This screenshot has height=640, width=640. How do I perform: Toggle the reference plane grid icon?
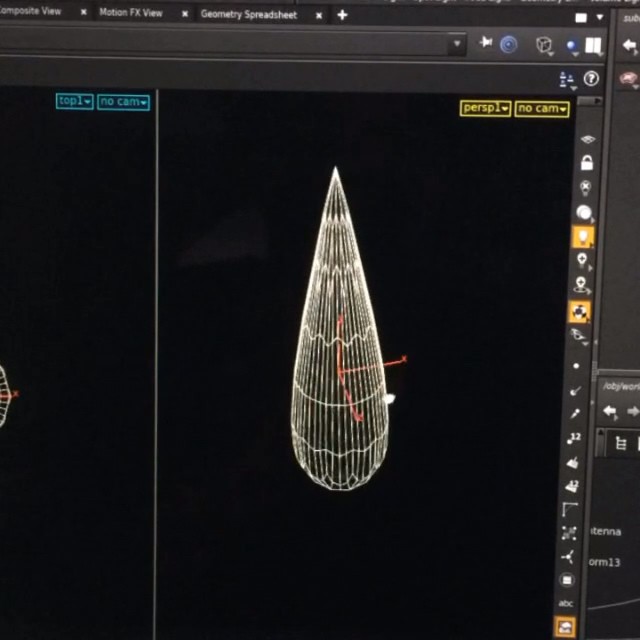pos(588,140)
